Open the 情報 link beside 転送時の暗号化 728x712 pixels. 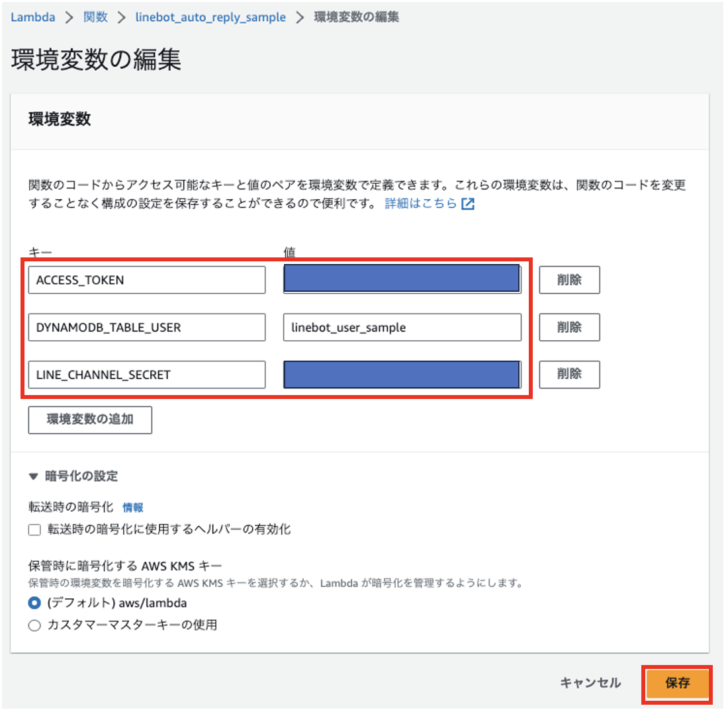pos(133,508)
